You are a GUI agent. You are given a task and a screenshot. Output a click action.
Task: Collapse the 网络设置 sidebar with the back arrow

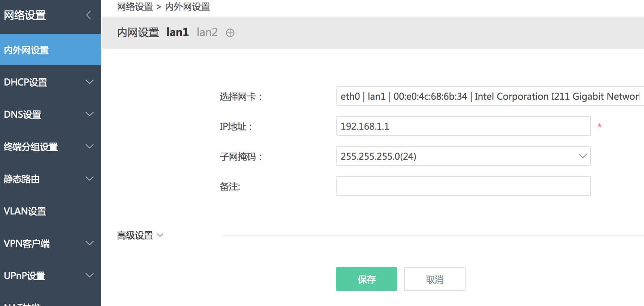point(88,15)
